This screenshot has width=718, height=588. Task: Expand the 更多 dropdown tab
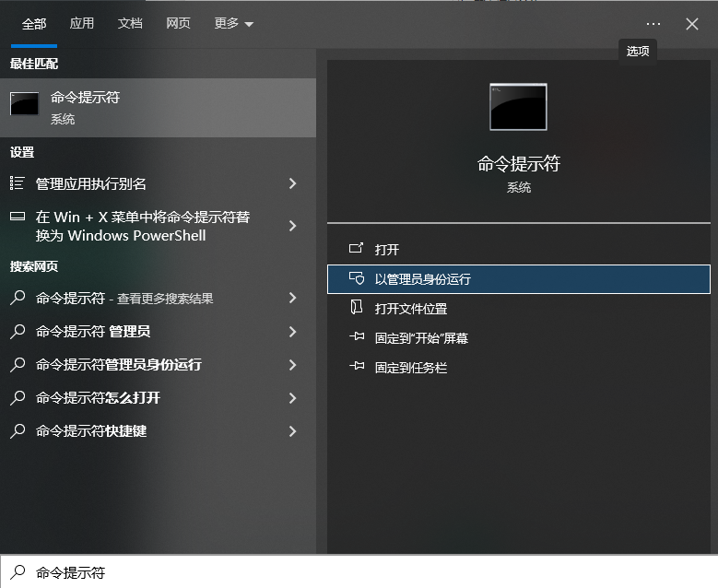tap(233, 24)
